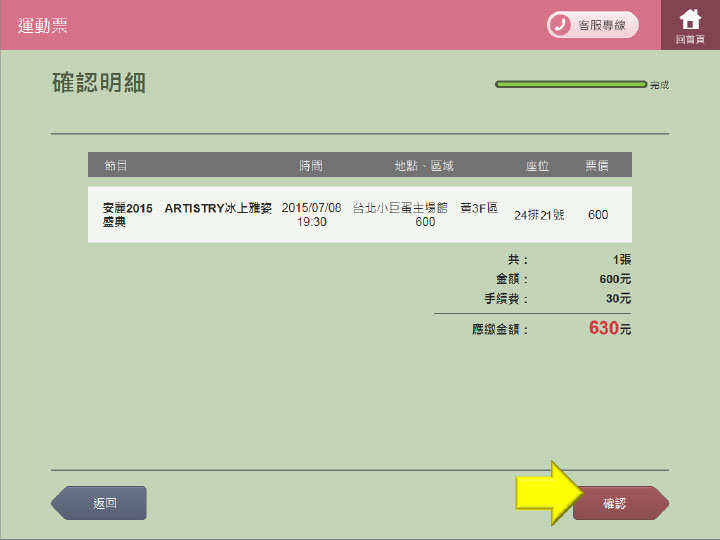Image resolution: width=720 pixels, height=540 pixels.
Task: Tap the phone icon for customer service
Action: [x=562, y=25]
